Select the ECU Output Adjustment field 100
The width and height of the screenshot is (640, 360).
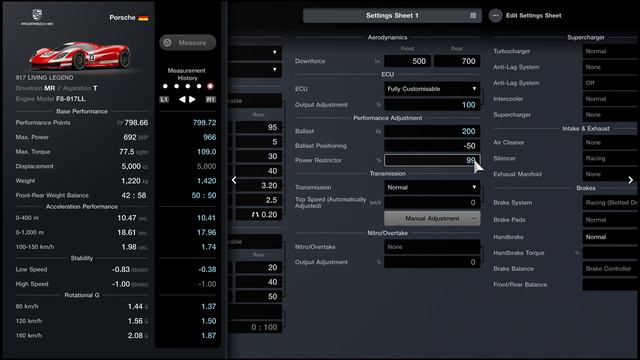[432, 105]
